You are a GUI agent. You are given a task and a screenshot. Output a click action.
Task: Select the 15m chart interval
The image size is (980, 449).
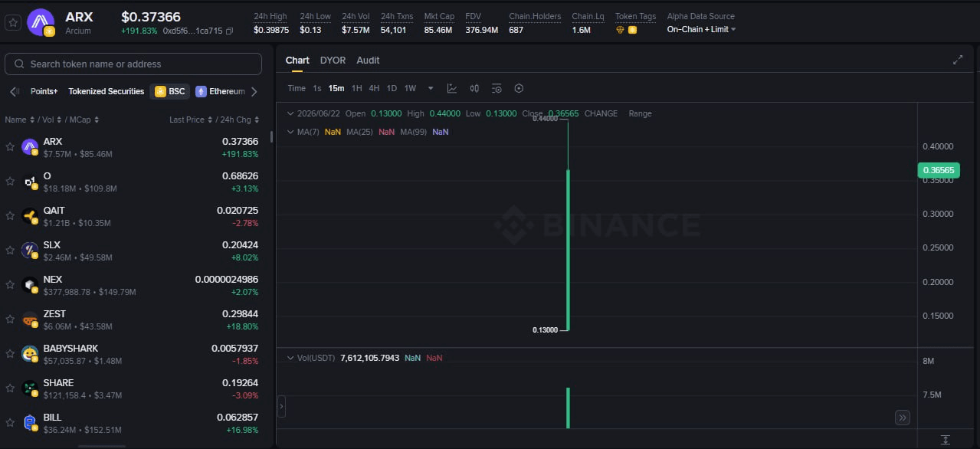[x=336, y=88]
